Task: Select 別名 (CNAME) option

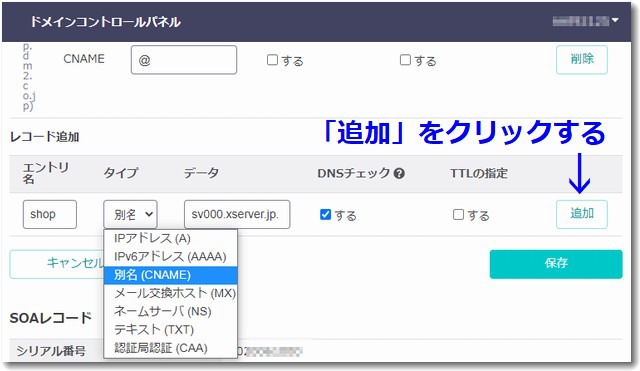Action: pyautogui.click(x=171, y=275)
